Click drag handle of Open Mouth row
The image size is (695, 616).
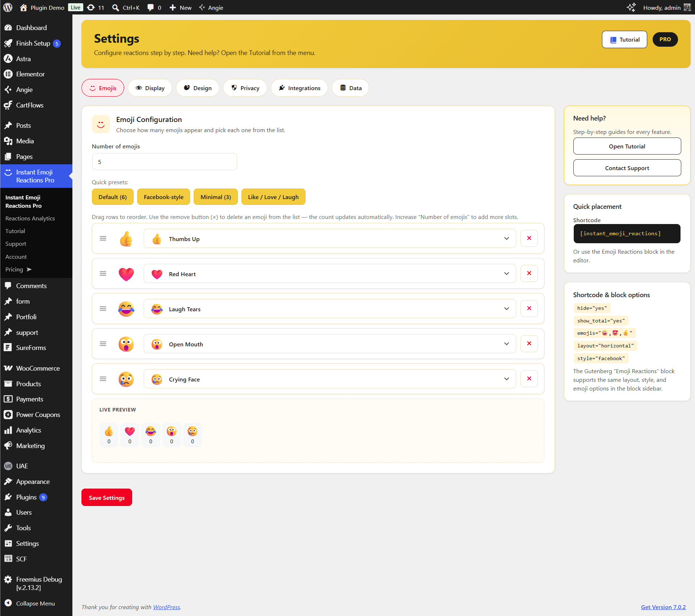103,343
